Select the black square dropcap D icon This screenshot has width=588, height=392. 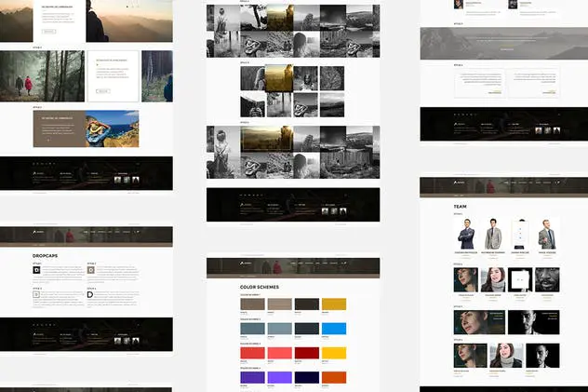click(x=36, y=270)
